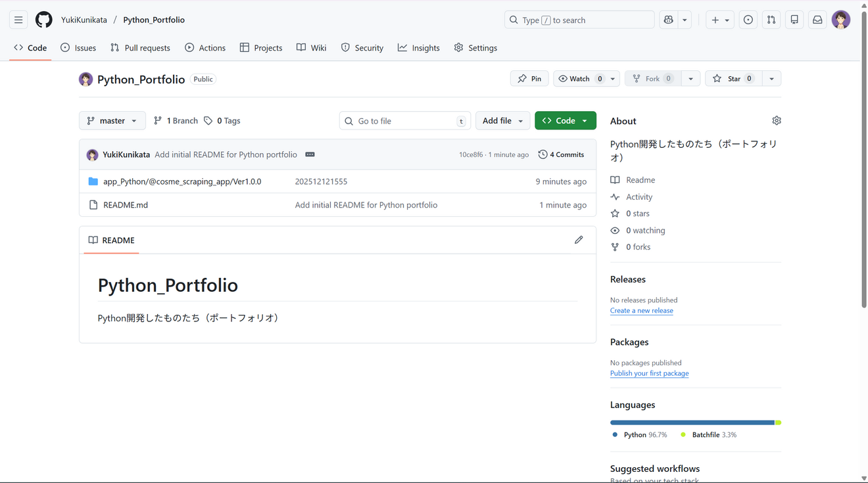Open the app_Python/@cosme_scraping_app/Ver1.0.0 folder
The image size is (868, 483).
pyautogui.click(x=182, y=181)
